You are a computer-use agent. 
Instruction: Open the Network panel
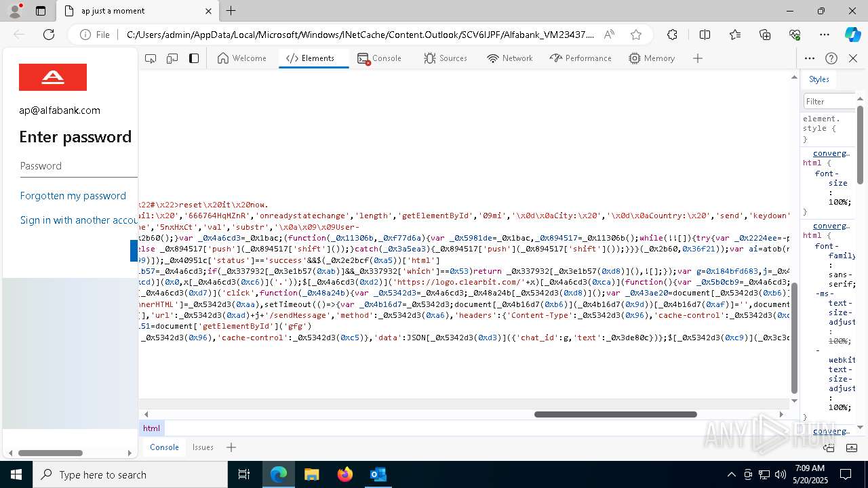click(510, 58)
